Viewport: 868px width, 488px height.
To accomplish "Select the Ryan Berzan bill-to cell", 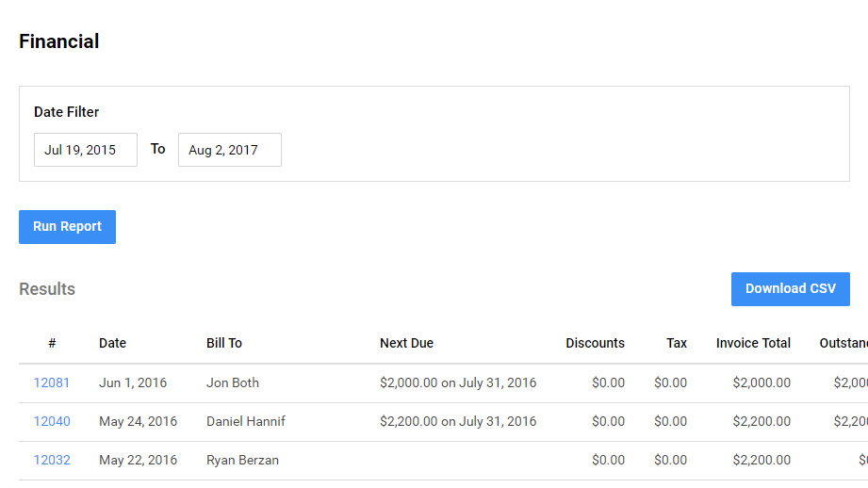I will (x=242, y=460).
